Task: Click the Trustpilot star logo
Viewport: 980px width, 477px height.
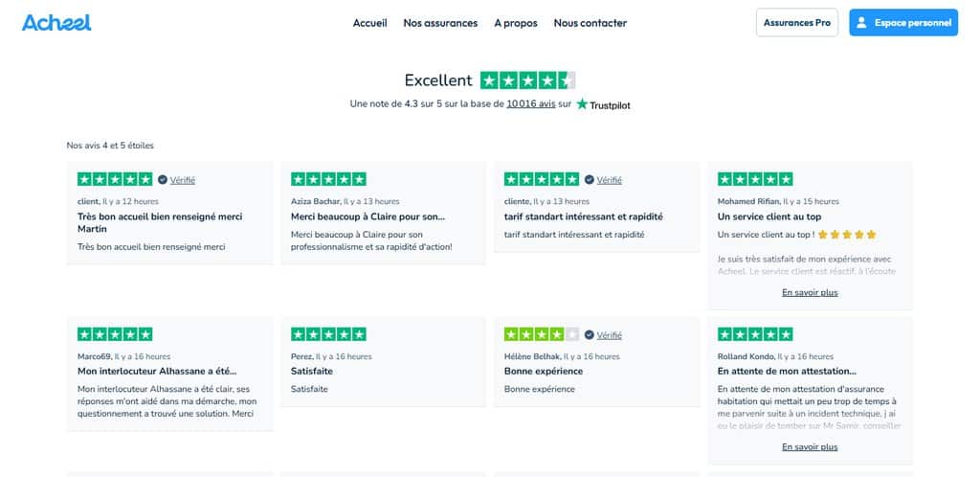Action: (582, 103)
